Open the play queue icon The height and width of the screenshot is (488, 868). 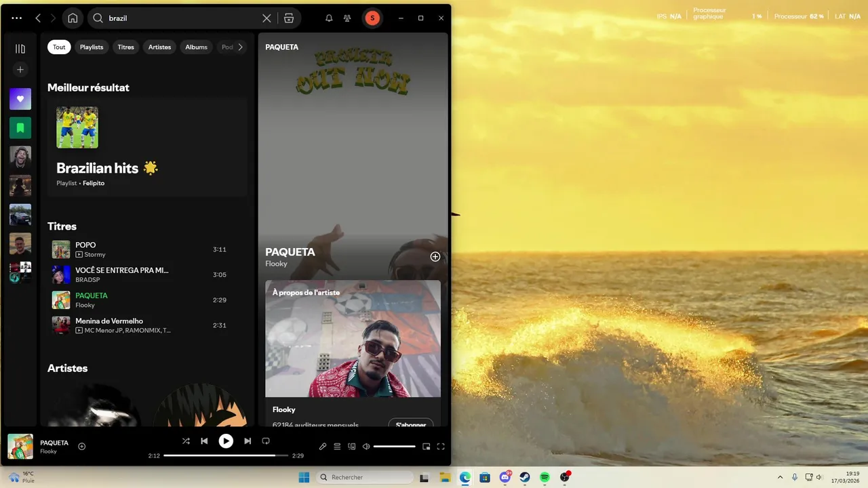337,446
